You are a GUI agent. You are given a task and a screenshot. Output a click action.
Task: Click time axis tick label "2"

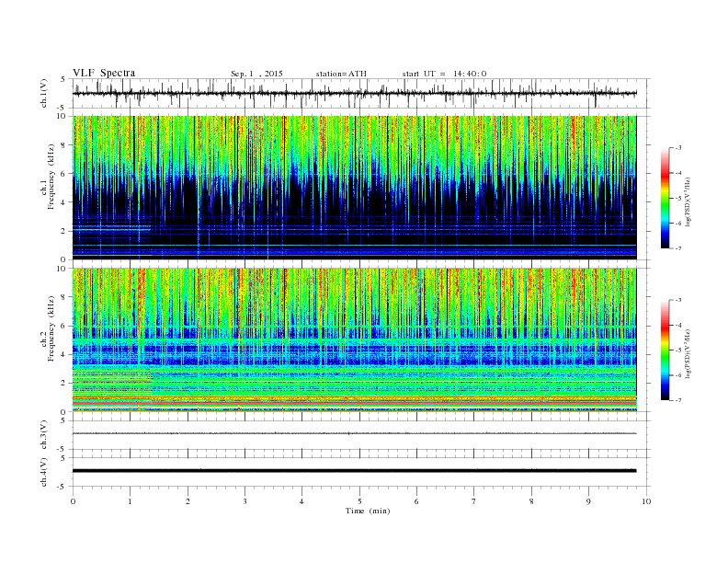coord(188,501)
